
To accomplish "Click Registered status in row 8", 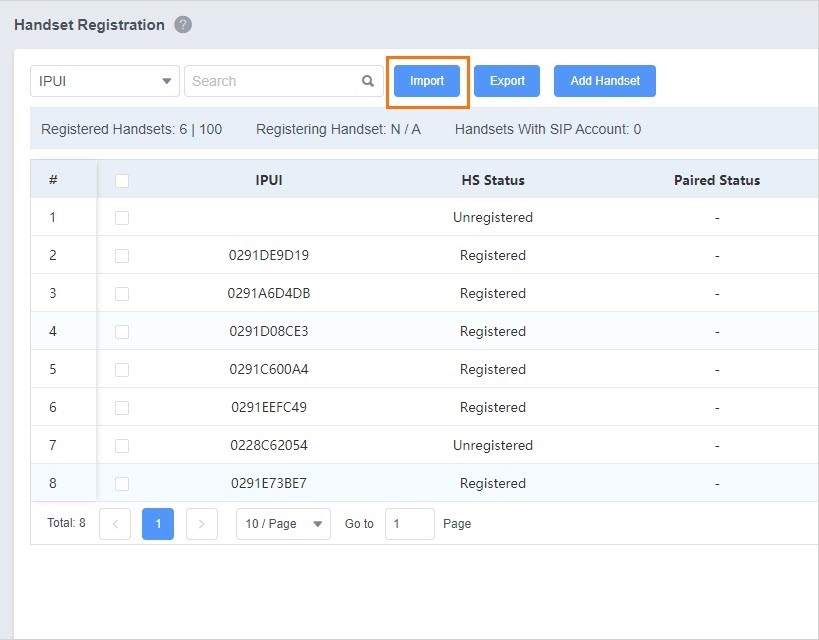I will (493, 483).
